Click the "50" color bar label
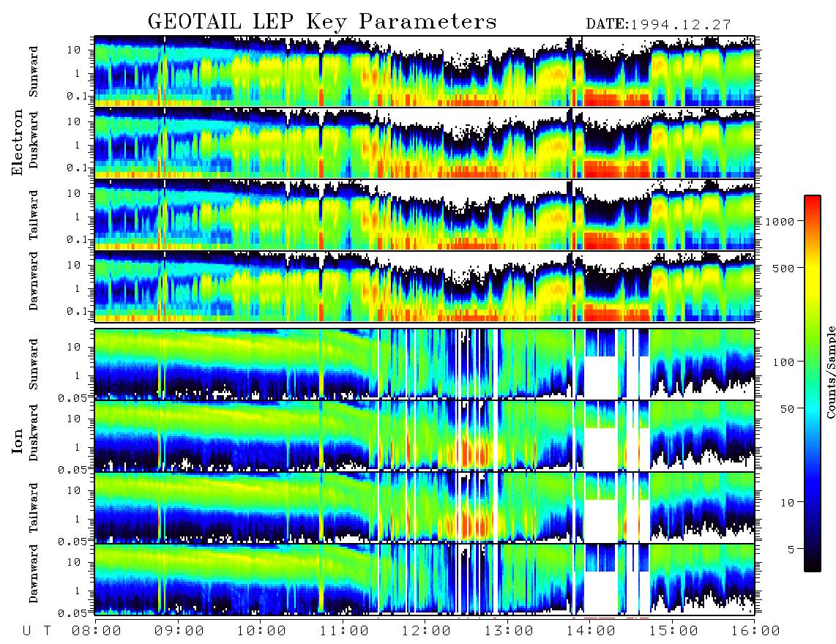 [x=787, y=409]
